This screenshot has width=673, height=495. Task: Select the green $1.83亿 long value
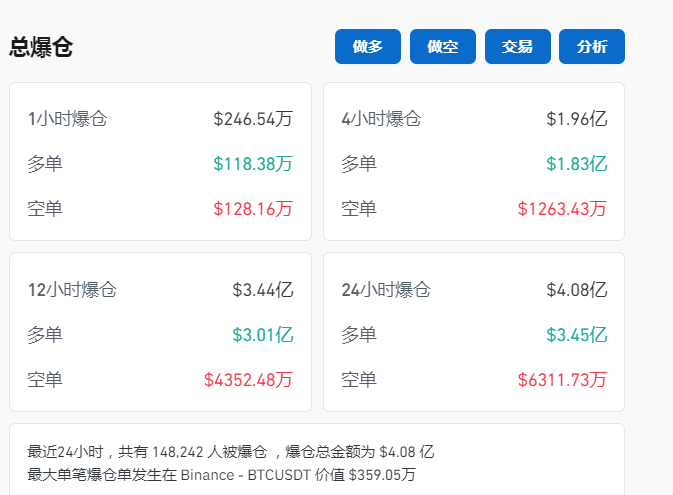coord(576,164)
